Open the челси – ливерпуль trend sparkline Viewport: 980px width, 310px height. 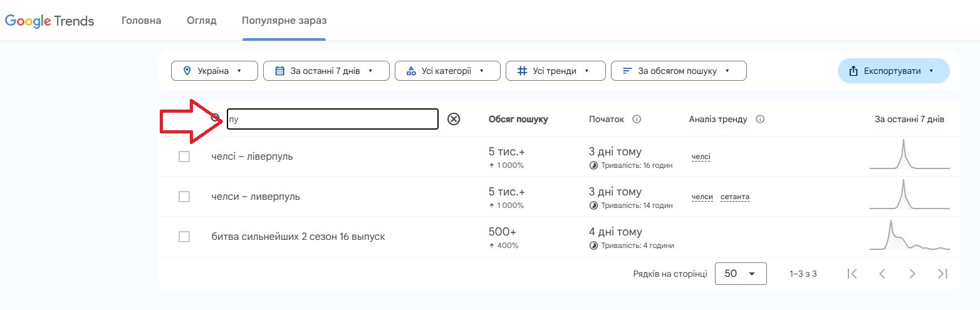910,195
